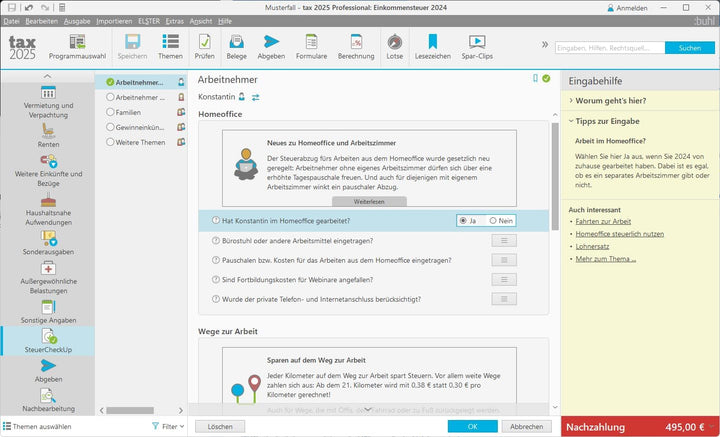Click the topic list horizontal scrollbar
This screenshot has width=720, height=437.
tap(130, 410)
